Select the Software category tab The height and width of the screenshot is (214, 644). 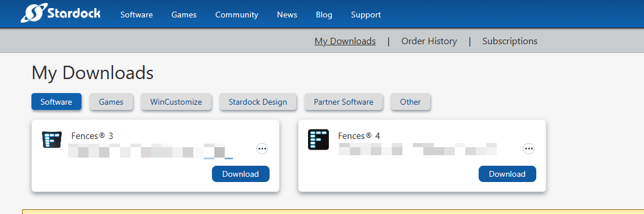point(56,102)
